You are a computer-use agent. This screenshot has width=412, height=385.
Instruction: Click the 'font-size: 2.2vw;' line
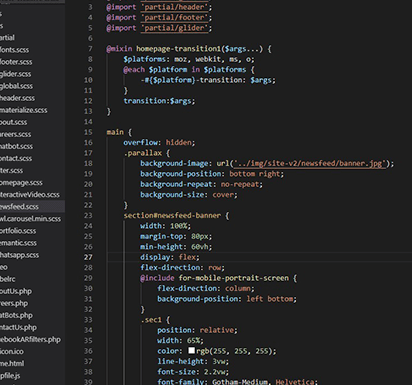(193, 372)
